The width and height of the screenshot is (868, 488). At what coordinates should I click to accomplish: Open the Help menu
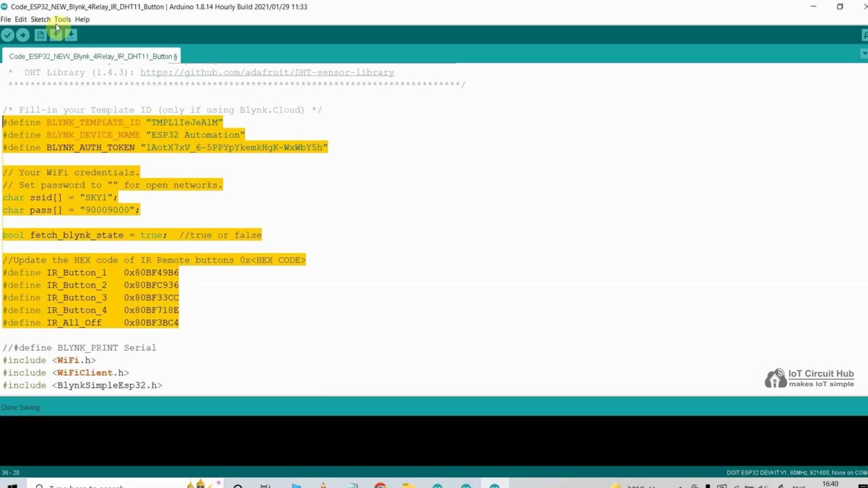pos(82,19)
